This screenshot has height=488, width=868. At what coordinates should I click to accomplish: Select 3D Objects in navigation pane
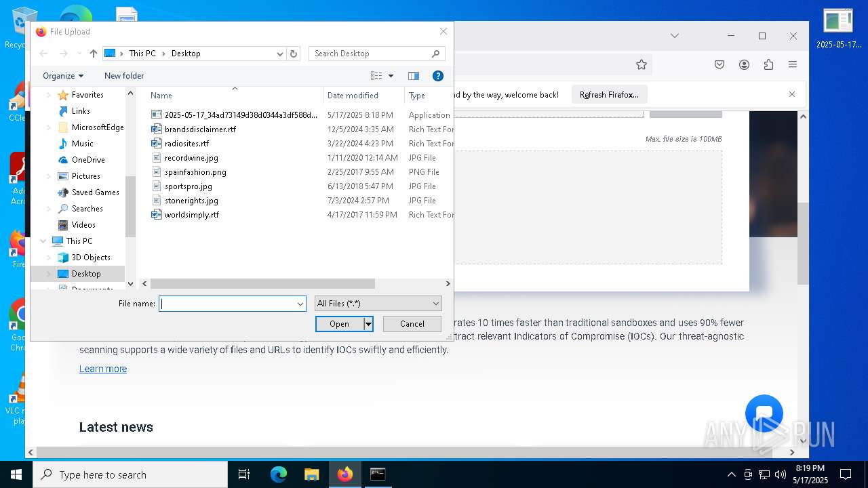(x=91, y=258)
